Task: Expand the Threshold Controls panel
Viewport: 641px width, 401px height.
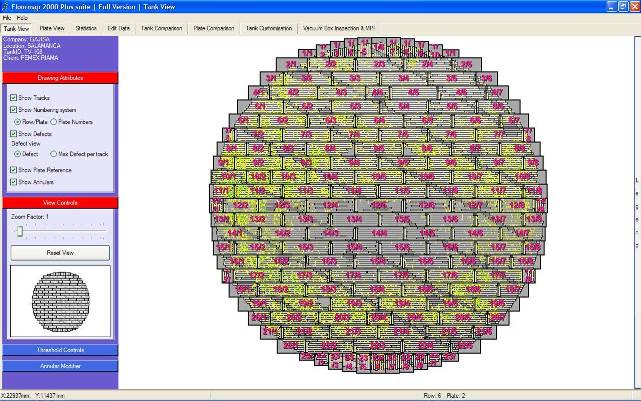Action: point(59,350)
